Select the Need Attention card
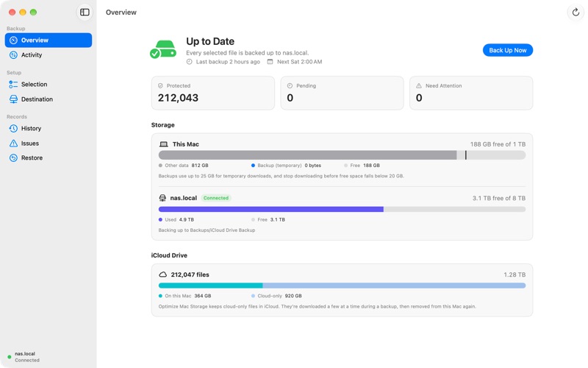 pyautogui.click(x=471, y=93)
